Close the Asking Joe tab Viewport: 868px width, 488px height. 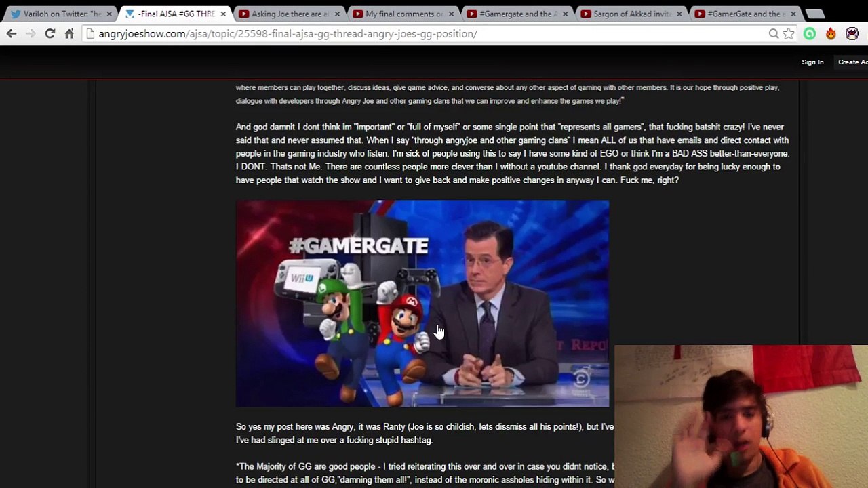click(337, 14)
